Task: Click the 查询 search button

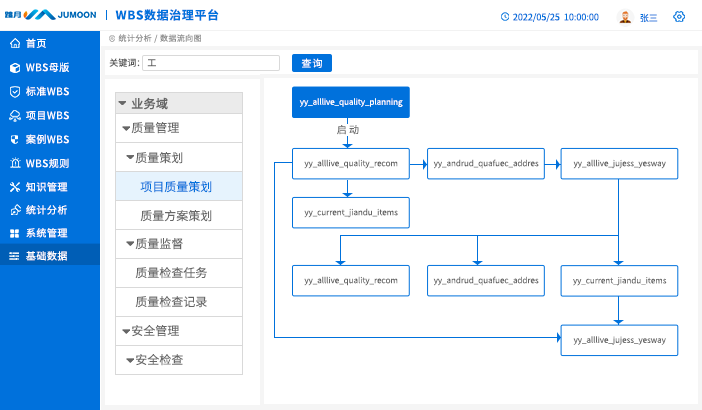Action: (x=312, y=63)
